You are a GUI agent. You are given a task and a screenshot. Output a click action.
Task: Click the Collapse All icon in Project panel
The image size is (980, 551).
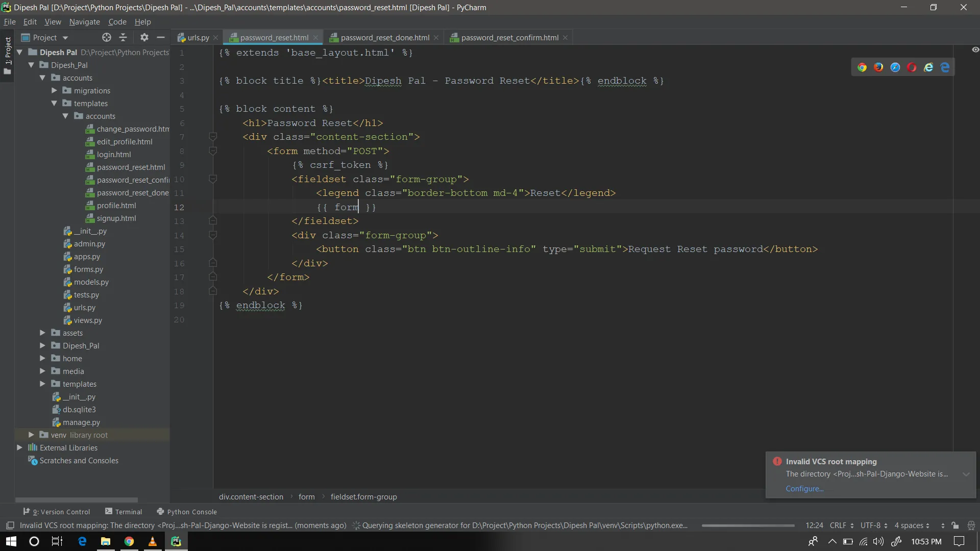(x=123, y=37)
